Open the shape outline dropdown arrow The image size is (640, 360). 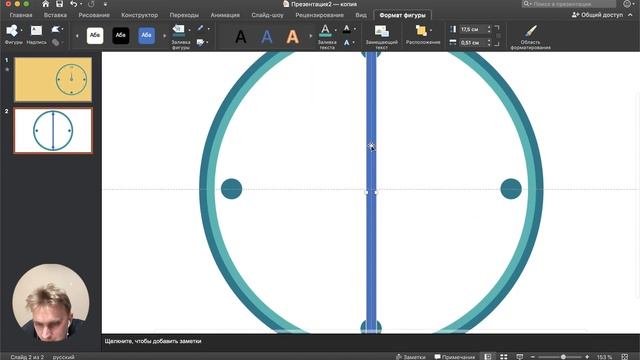[x=209, y=29]
